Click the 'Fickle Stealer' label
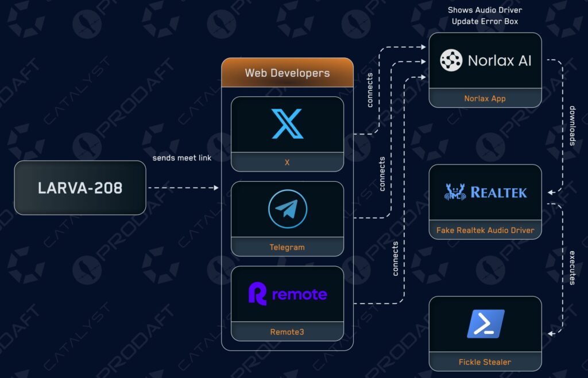Viewport: 588px width, 378px height. coord(485,363)
